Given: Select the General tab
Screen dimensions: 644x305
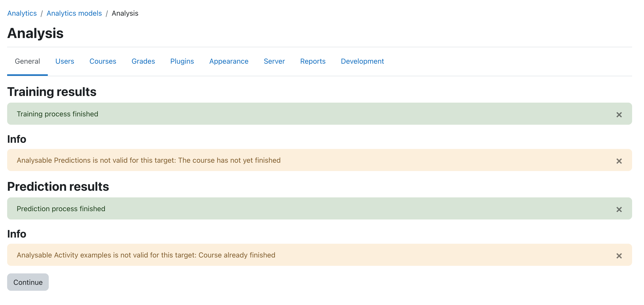Looking at the screenshot, I should click(28, 61).
